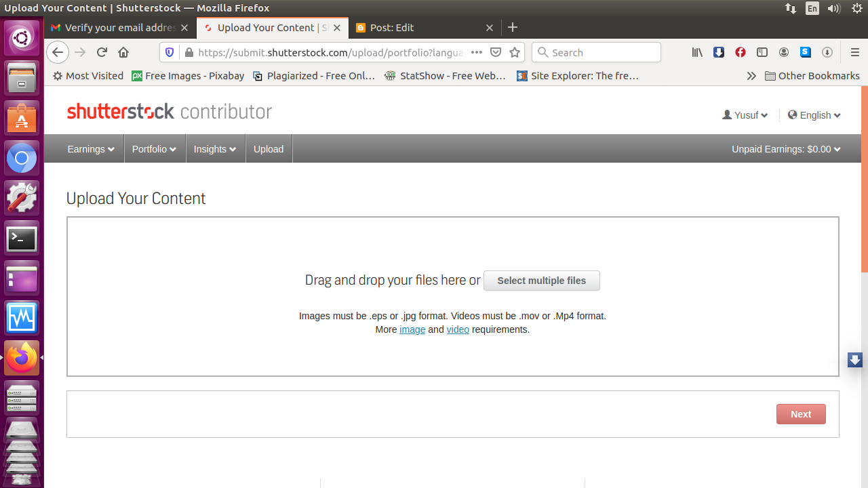Expand the Insights dropdown menu
The width and height of the screenshot is (868, 488).
coord(215,149)
